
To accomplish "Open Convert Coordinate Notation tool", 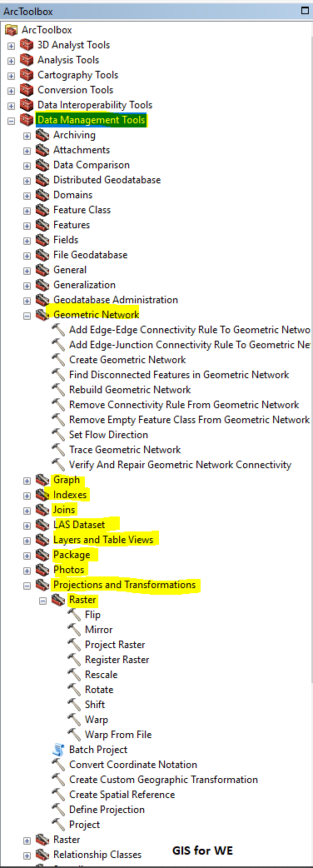I will click(x=133, y=765).
